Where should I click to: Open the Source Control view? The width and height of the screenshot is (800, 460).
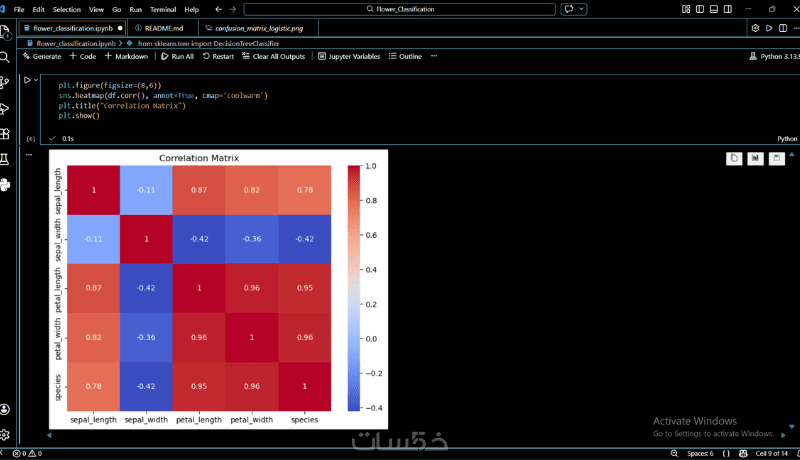click(x=5, y=82)
